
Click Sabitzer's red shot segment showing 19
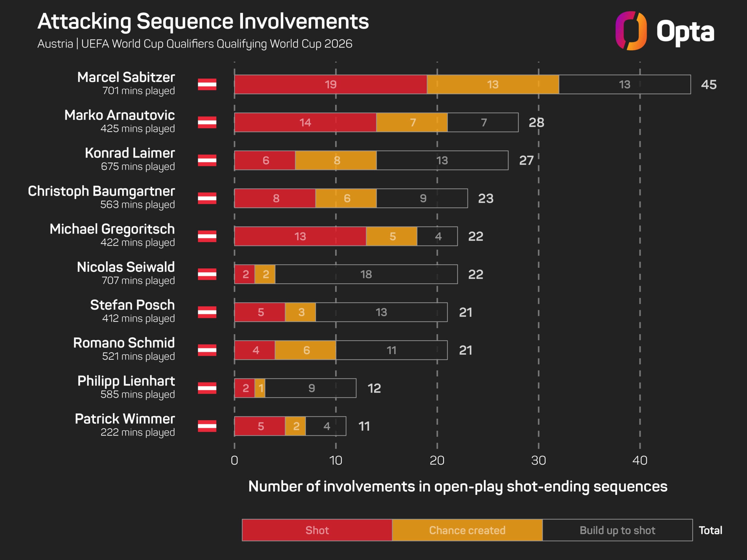pos(330,84)
